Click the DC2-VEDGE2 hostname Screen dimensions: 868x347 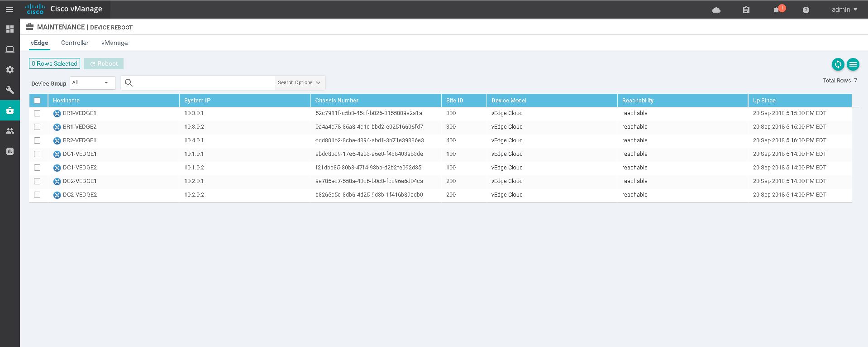click(80, 195)
